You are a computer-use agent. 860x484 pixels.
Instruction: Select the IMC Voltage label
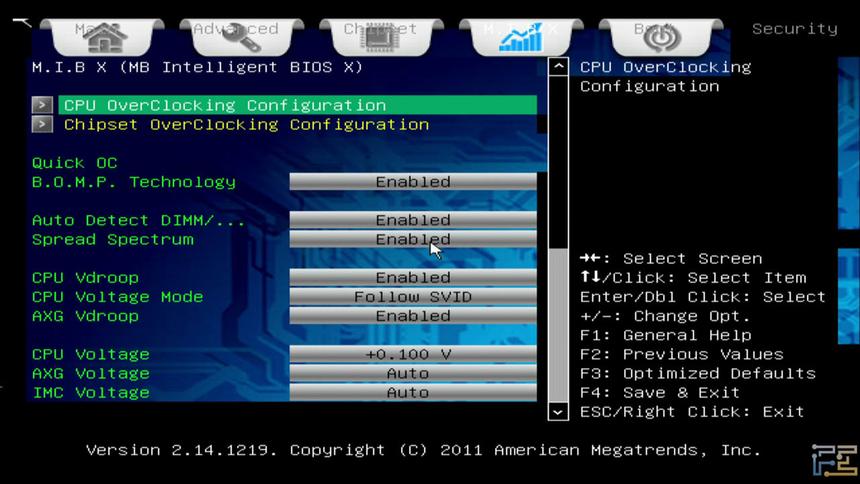click(x=91, y=393)
